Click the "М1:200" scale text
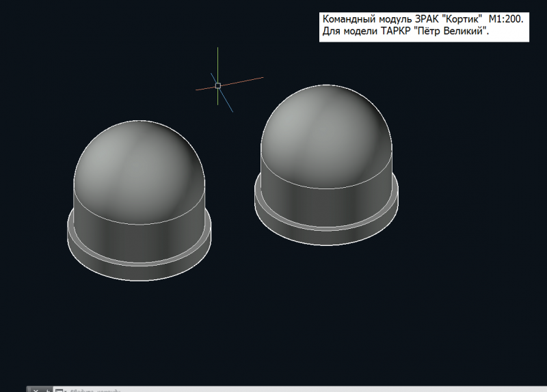Viewport: 547px width, 392px height. (506, 20)
